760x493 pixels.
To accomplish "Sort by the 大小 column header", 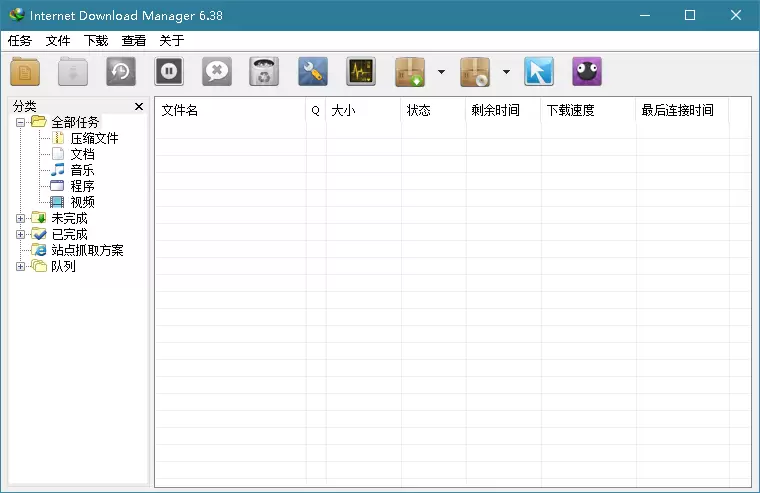I will pos(364,111).
